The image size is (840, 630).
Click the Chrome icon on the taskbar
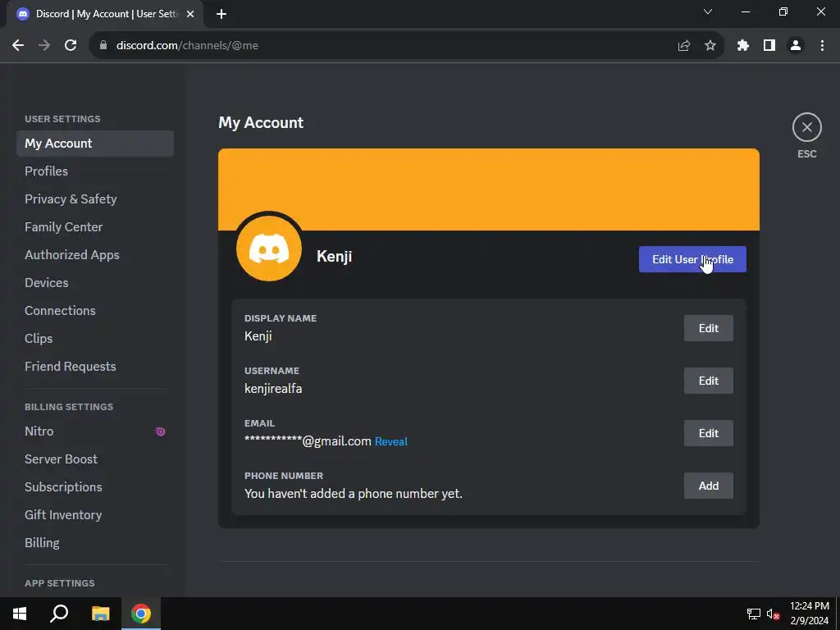[x=141, y=614]
